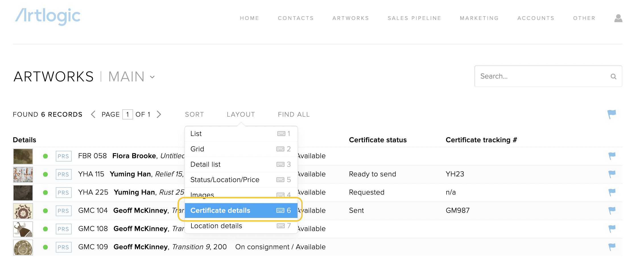Open Yuming Han Relief 15 record title
644x268 pixels.
147,174
